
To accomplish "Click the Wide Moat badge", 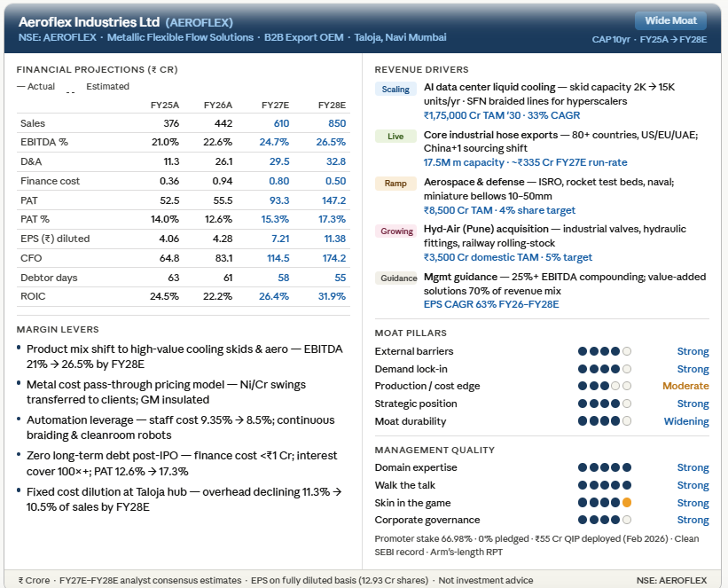I will 670,20.
